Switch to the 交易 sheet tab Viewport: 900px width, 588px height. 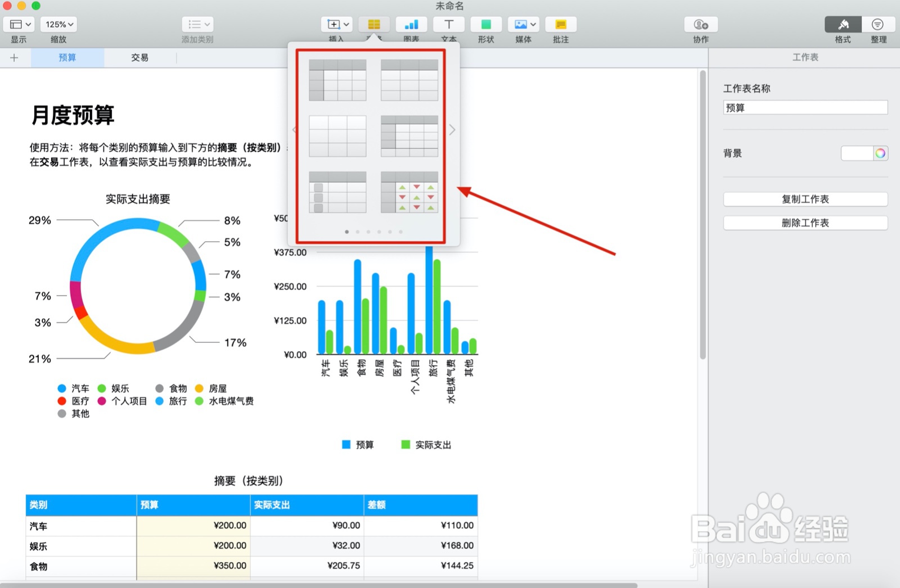click(138, 57)
